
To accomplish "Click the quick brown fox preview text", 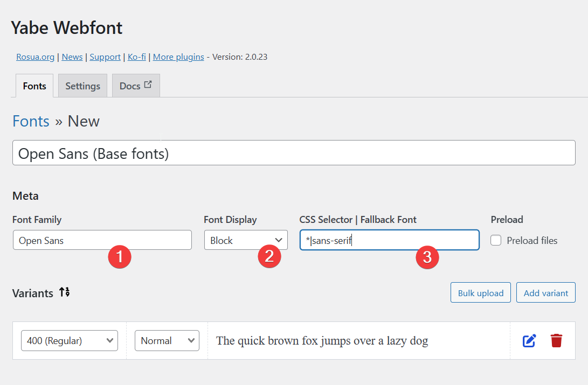I will (322, 341).
